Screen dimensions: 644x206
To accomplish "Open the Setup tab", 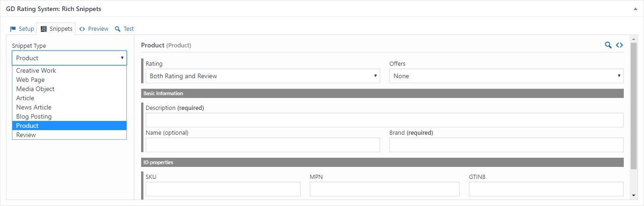I will click(22, 29).
